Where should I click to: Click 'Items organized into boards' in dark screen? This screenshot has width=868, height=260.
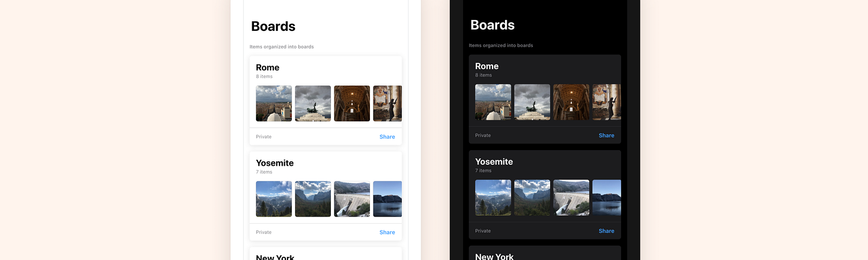(x=501, y=45)
